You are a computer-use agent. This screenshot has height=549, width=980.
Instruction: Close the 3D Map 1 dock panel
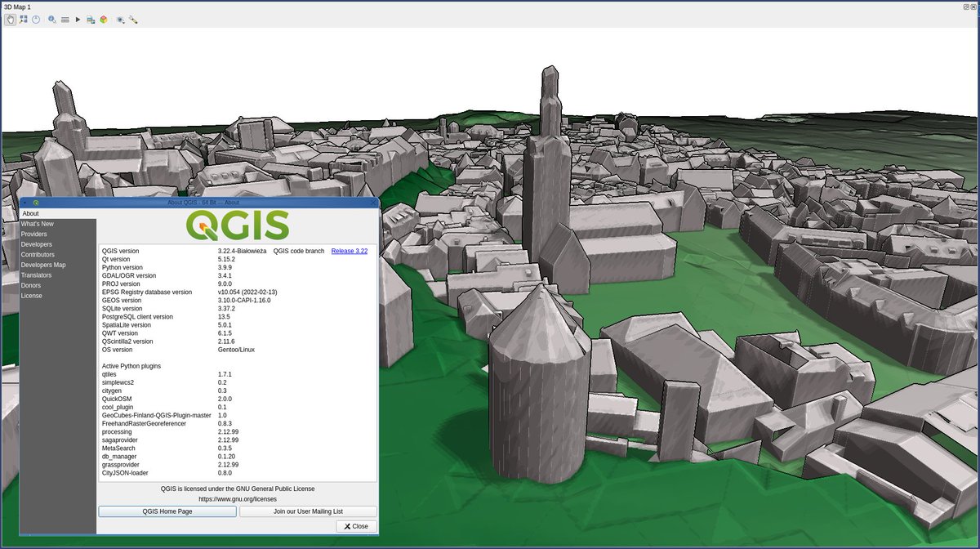973,7
